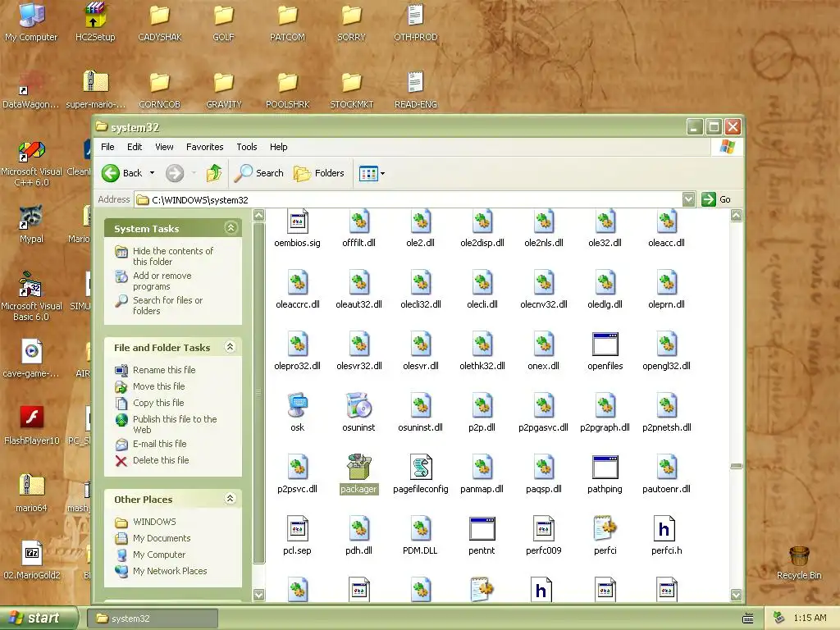Click the Up folder toolbar icon
Screen dimensions: 840x630
pos(214,173)
